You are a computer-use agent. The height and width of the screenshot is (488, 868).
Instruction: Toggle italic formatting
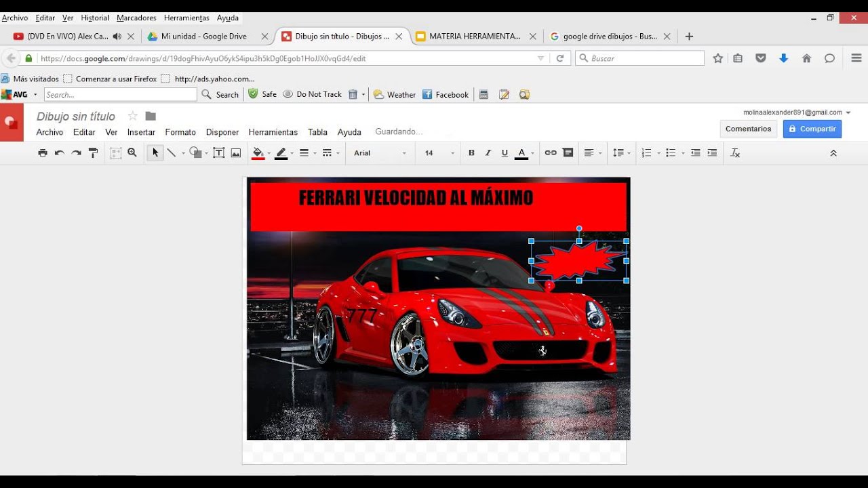[488, 153]
